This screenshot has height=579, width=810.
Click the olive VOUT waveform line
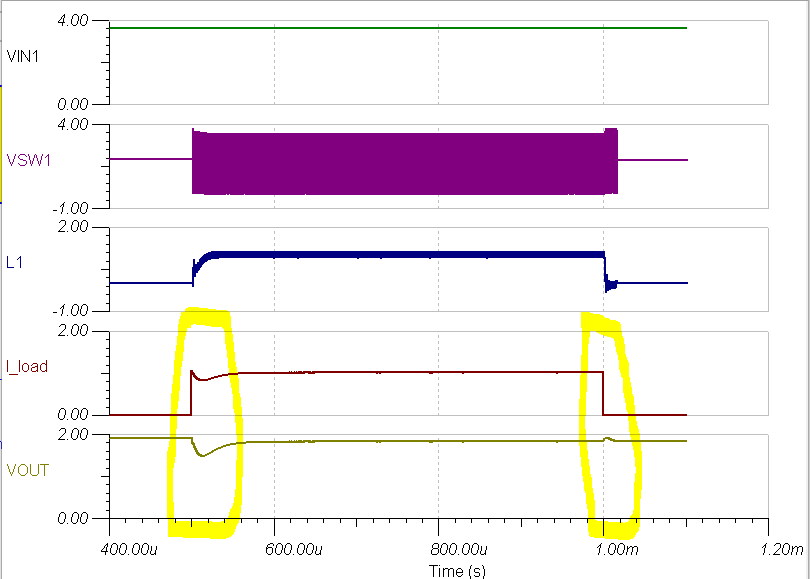coord(398,441)
